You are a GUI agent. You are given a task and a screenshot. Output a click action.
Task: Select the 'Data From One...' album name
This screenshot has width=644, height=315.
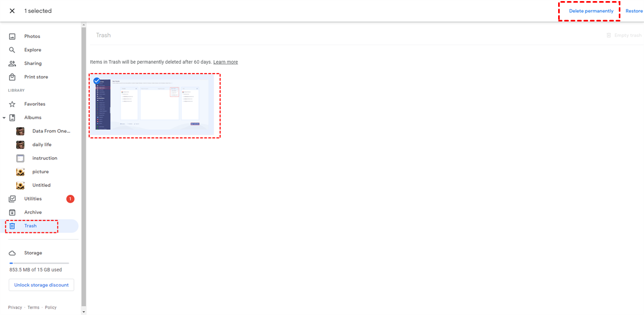[52, 131]
